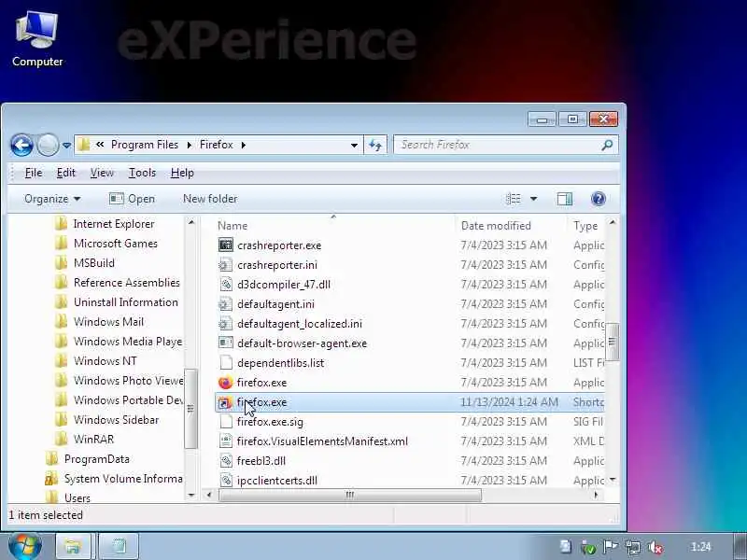This screenshot has height=560, width=747.
Task: Select crashreporter.ini file icon
Action: 226,265
